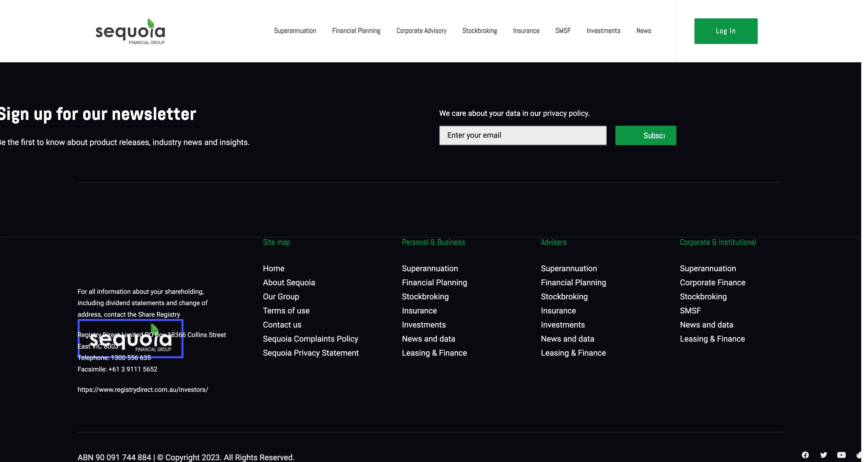Select the SMSF navigation item in header

click(563, 31)
